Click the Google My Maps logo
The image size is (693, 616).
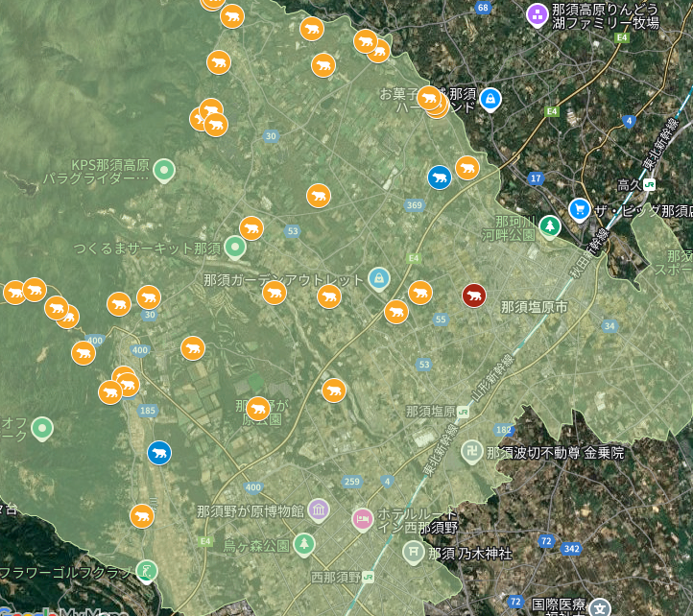pos(62,610)
